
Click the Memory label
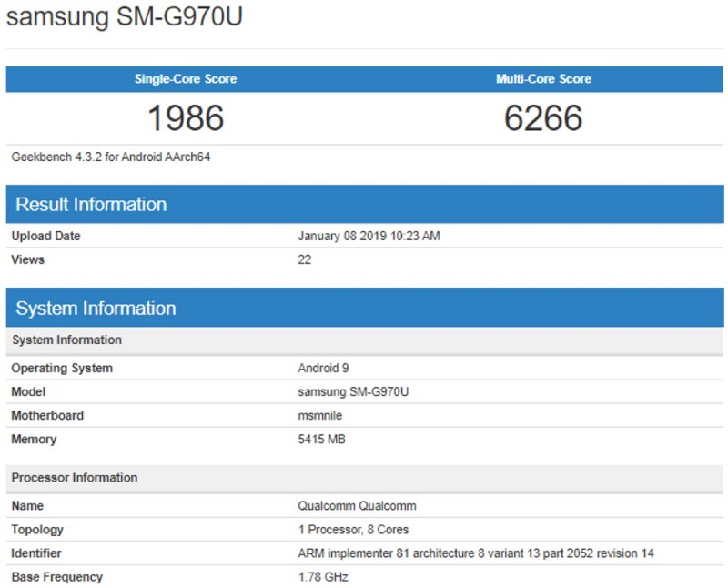34,440
